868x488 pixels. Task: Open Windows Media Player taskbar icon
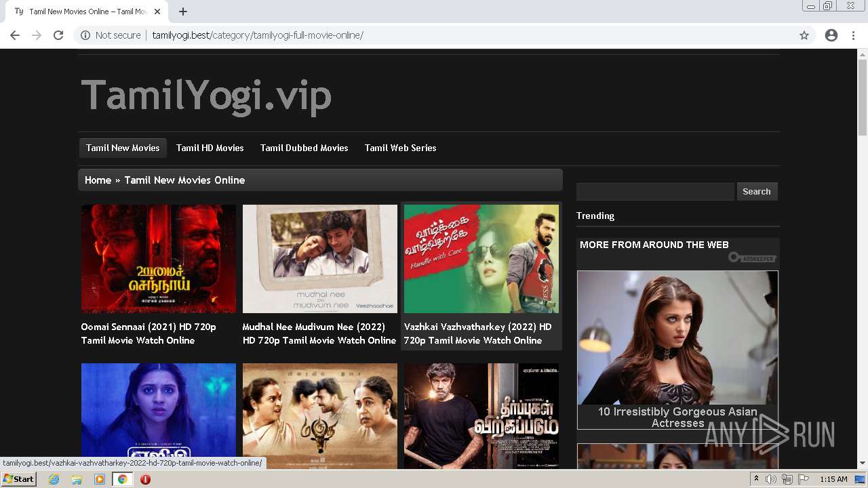[100, 479]
